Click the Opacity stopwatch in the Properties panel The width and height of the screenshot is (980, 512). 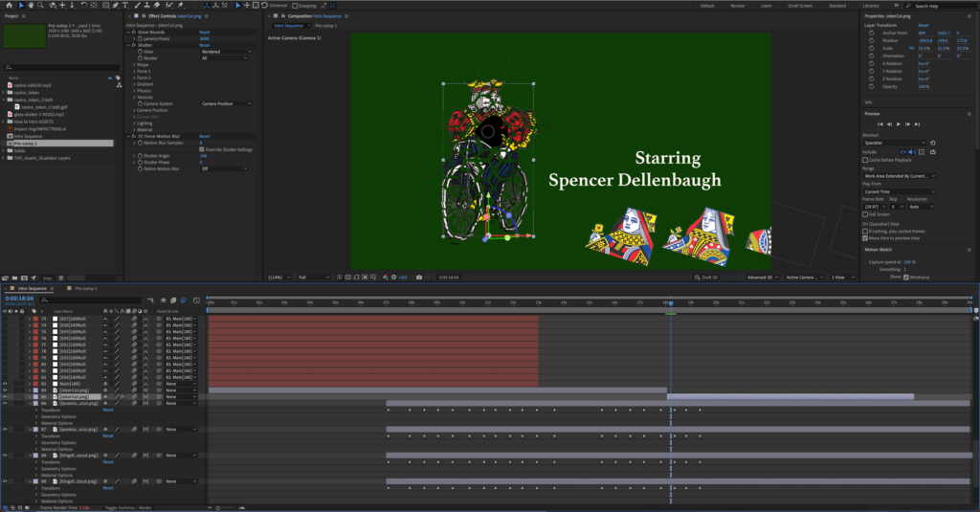pyautogui.click(x=871, y=86)
